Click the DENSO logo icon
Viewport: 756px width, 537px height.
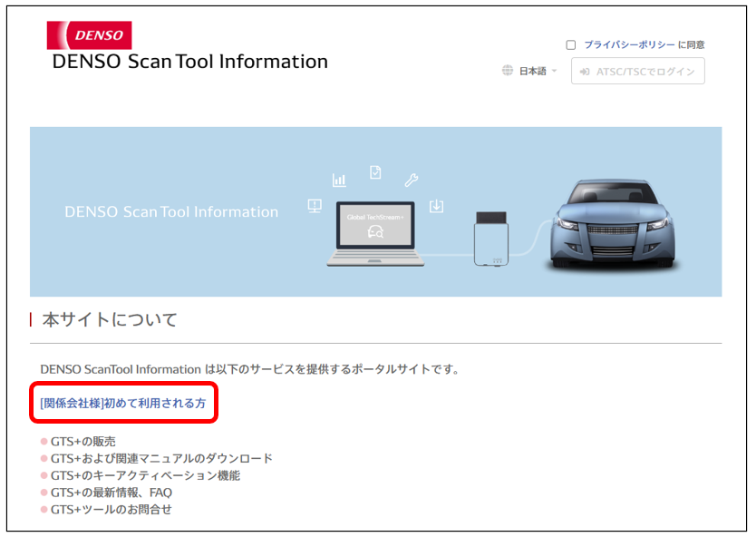[x=89, y=34]
